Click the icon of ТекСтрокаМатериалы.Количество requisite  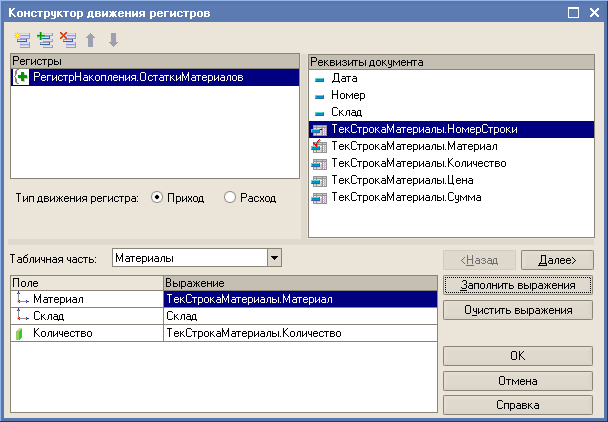pyautogui.click(x=319, y=164)
